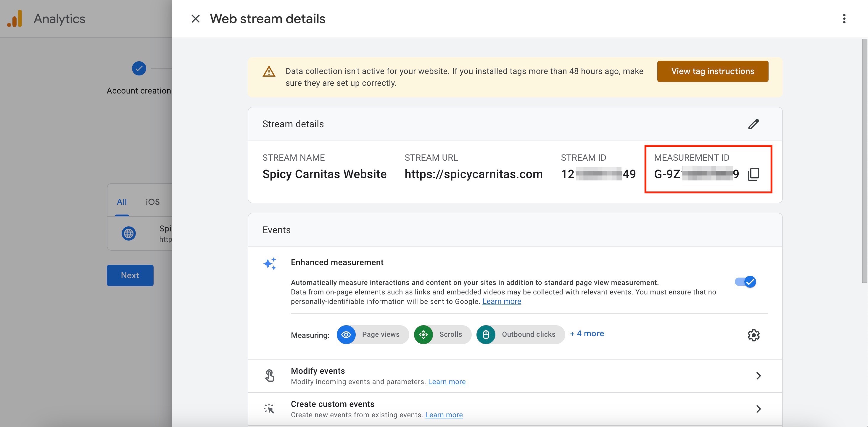Viewport: 868px width, 427px height.
Task: Open enhanced measurement settings gear
Action: [753, 335]
